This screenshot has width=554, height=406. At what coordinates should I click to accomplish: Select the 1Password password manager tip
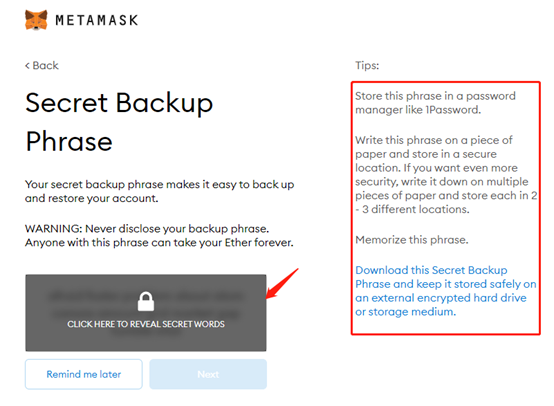point(435,103)
